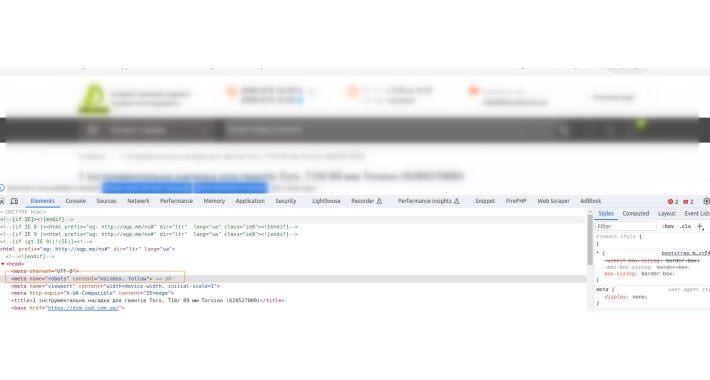The width and height of the screenshot is (710, 380).
Task: Open the Performance insights tab
Action: [425, 201]
